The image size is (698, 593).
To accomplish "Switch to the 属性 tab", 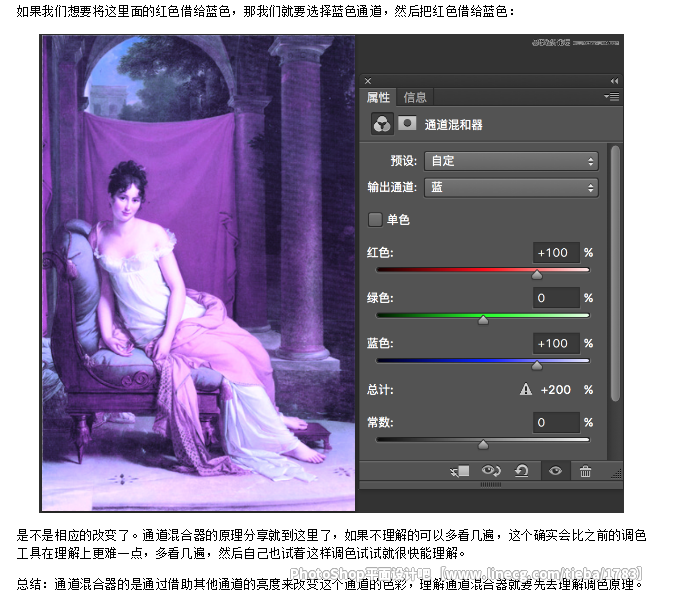I will pos(378,97).
